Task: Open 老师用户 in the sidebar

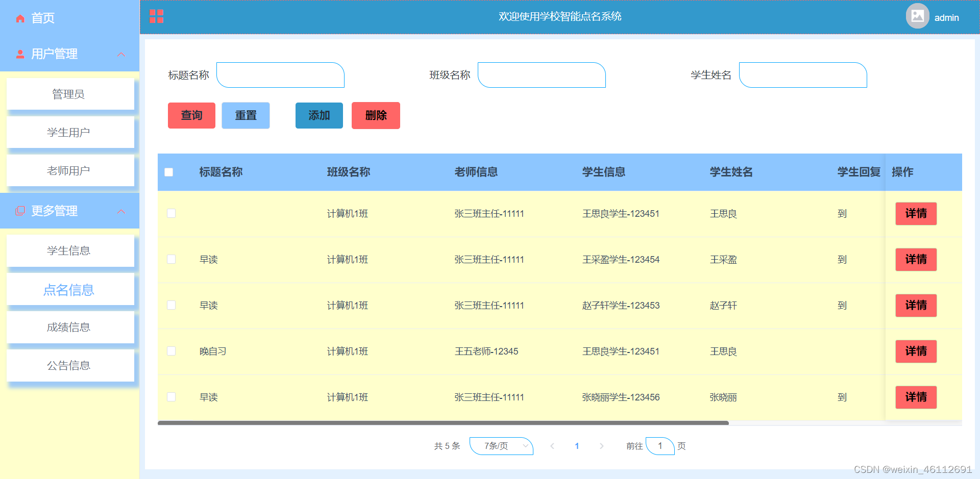Action: click(70, 170)
